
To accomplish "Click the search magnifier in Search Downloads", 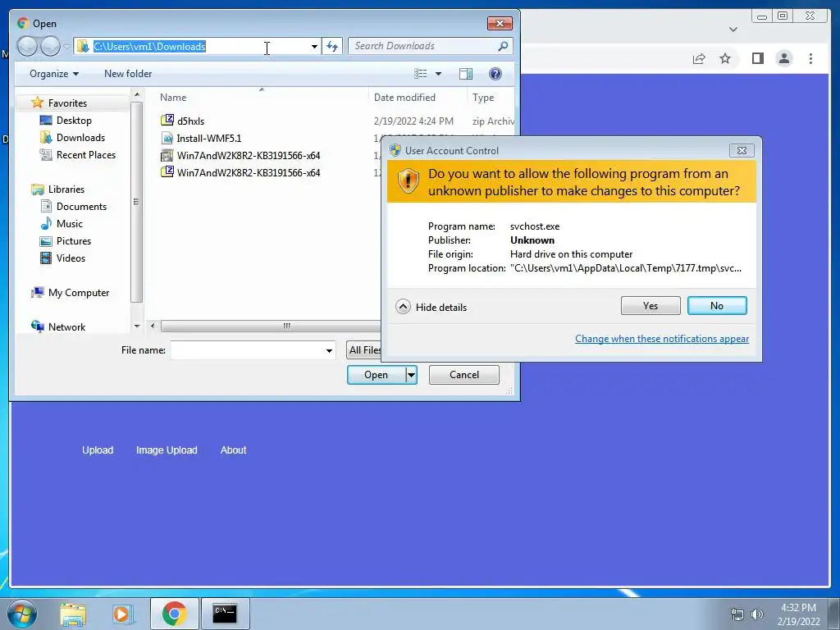I will point(503,46).
